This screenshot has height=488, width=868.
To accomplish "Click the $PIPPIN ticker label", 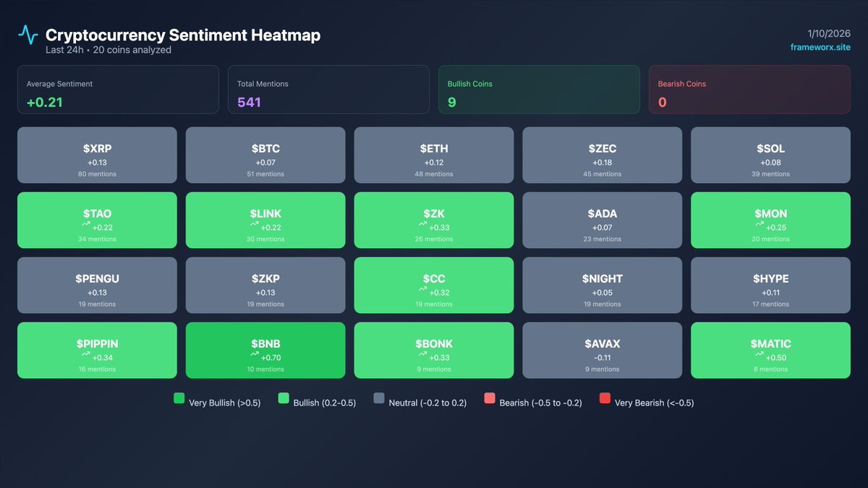I will (97, 344).
